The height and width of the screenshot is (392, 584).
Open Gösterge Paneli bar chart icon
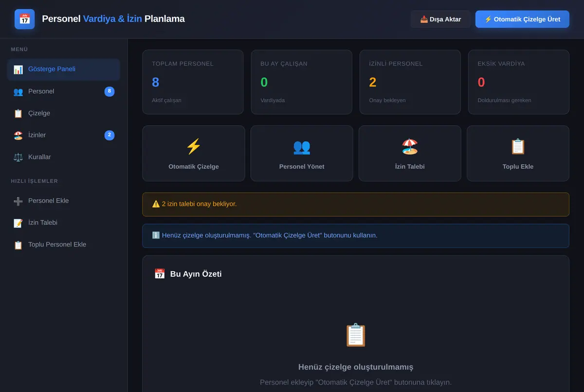point(18,70)
